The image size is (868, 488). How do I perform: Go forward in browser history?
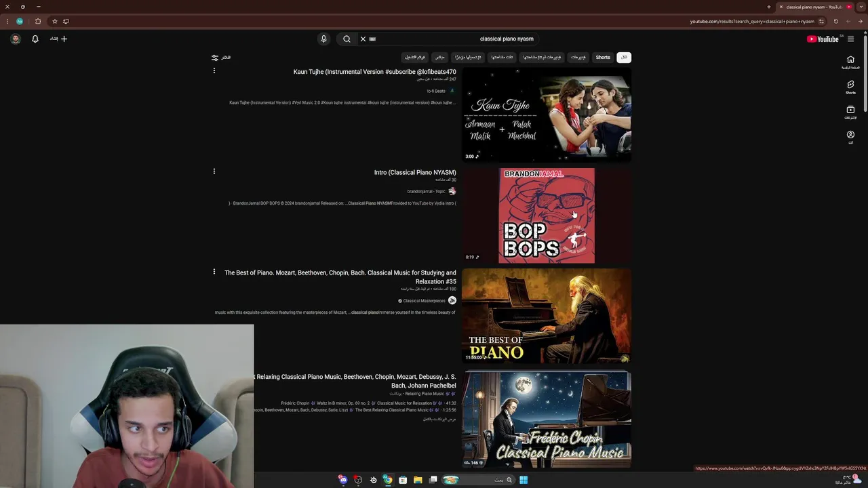848,21
